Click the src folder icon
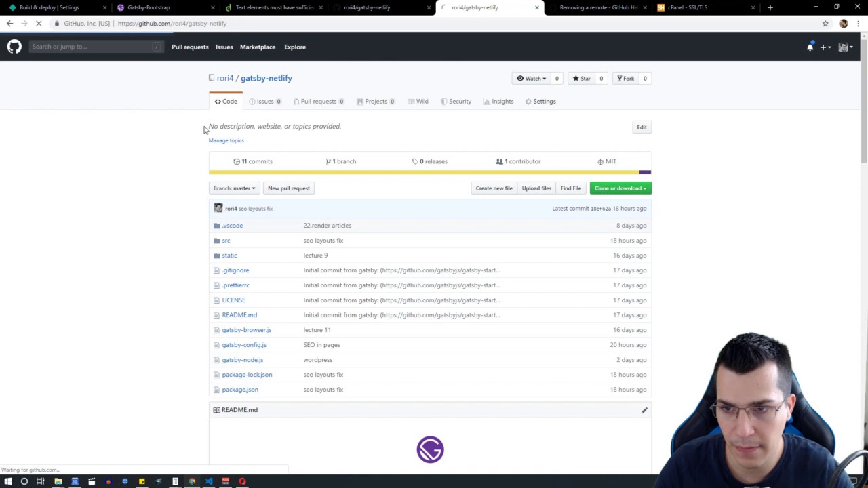 (217, 241)
